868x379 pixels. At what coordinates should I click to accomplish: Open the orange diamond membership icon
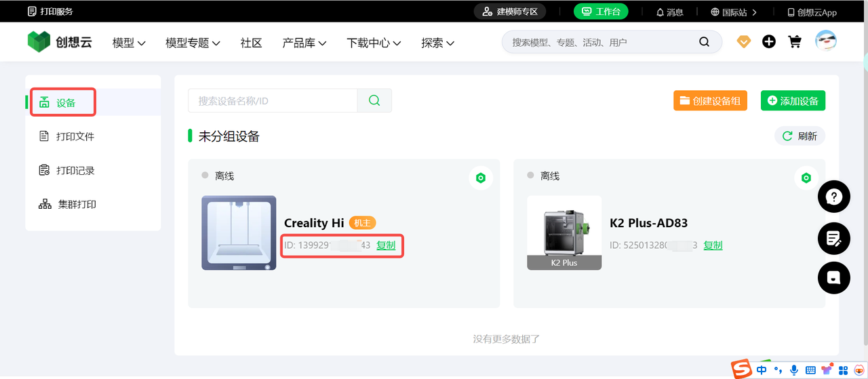pyautogui.click(x=744, y=42)
